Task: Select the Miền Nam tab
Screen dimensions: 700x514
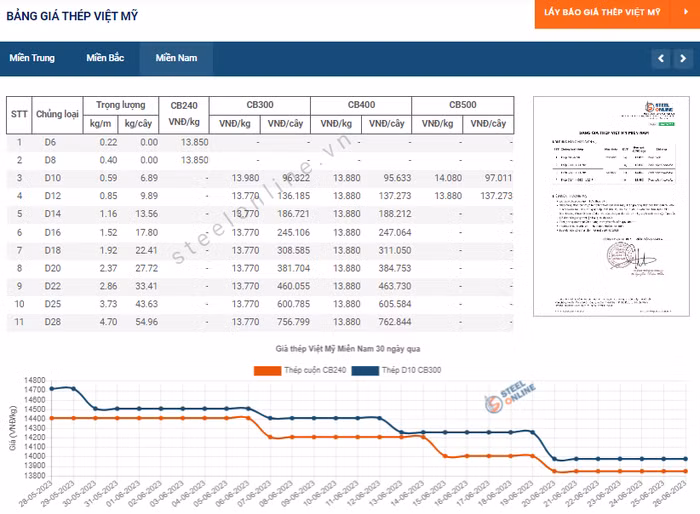Action: tap(176, 58)
